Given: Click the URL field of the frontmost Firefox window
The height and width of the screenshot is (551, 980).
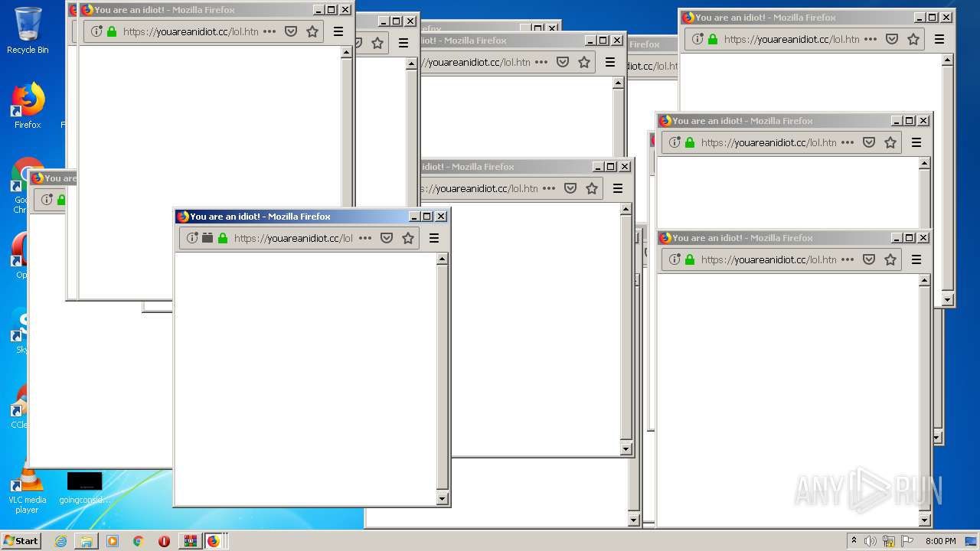Looking at the screenshot, I should (299, 238).
